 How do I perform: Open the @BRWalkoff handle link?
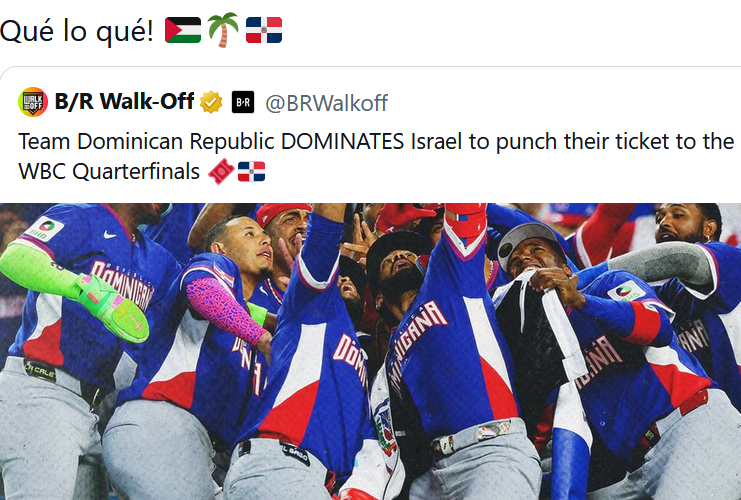[x=326, y=102]
